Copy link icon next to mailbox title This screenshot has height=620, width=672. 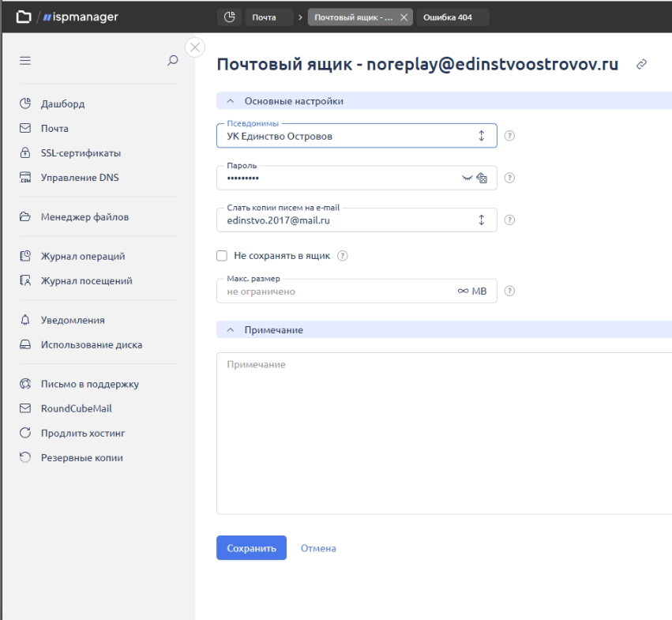[641, 64]
